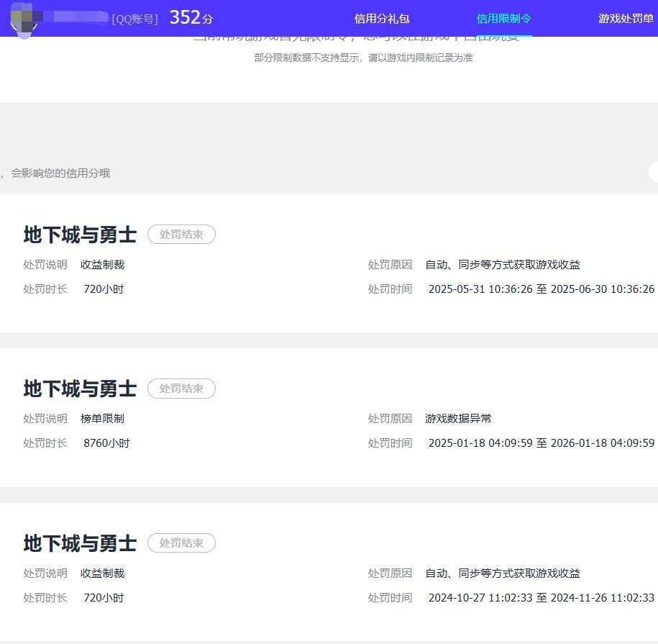658x644 pixels.
Task: Open the 信用分礼包 tab
Action: pos(381,19)
